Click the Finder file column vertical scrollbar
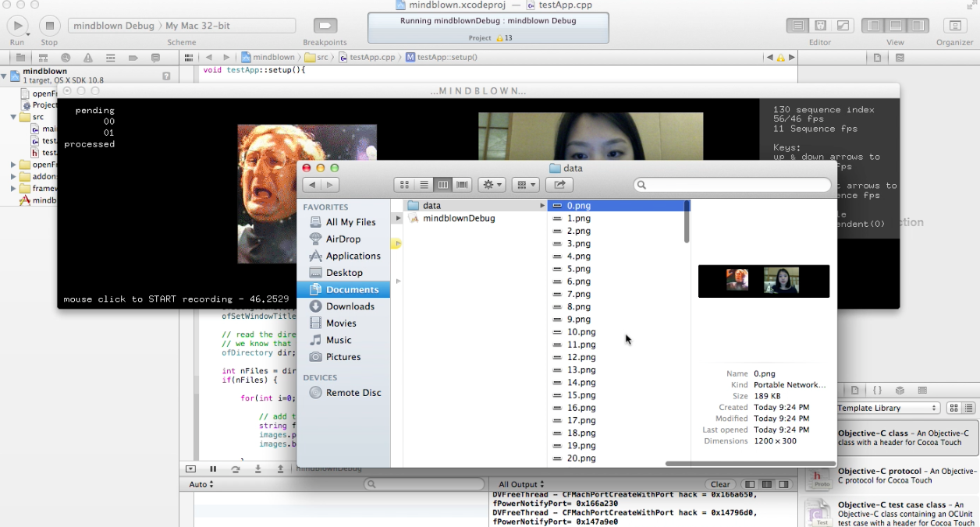 (x=687, y=221)
